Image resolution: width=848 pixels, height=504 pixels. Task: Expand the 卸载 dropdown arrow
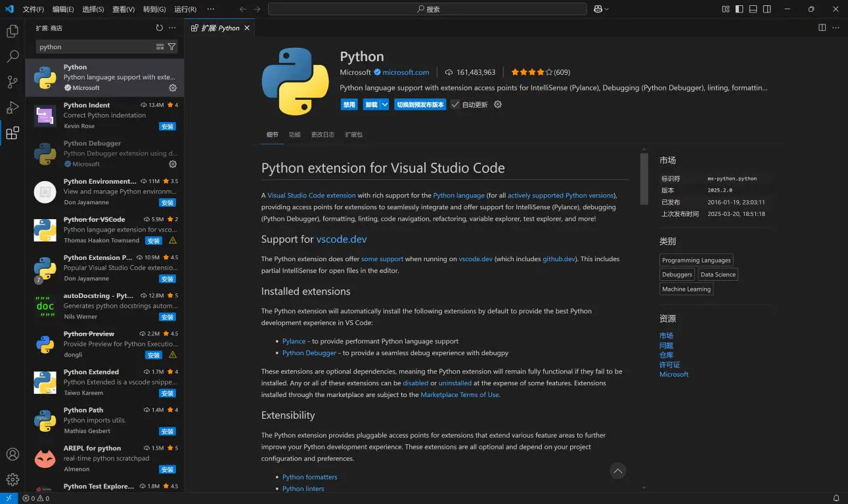tap(385, 104)
